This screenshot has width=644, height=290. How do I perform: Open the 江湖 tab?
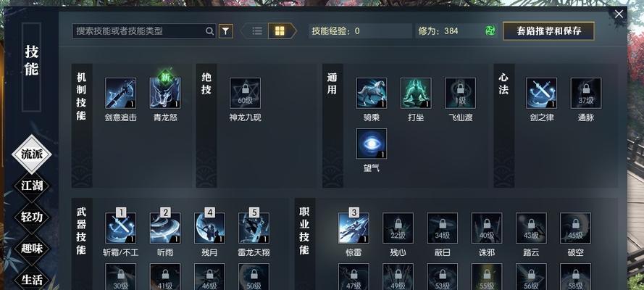[32, 186]
